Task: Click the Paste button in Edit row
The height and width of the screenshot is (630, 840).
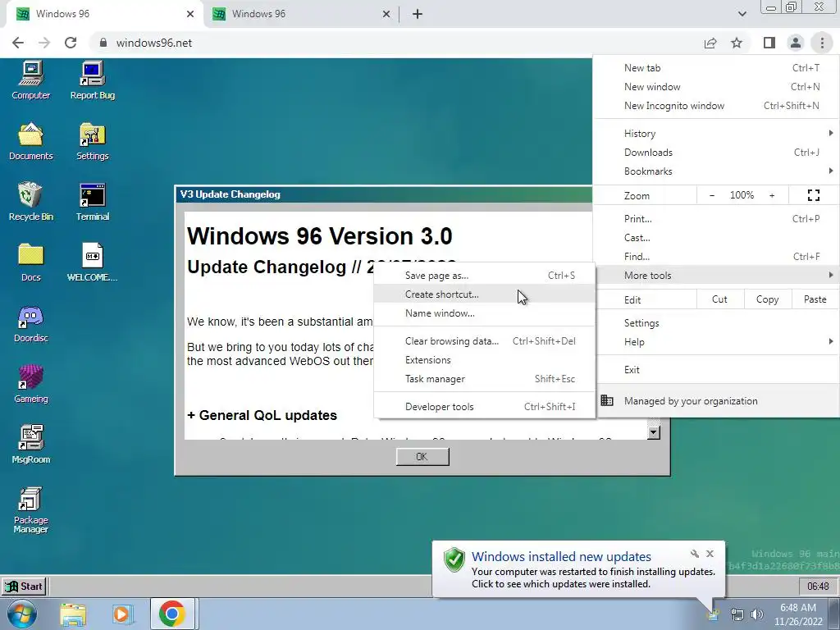Action: [x=815, y=299]
